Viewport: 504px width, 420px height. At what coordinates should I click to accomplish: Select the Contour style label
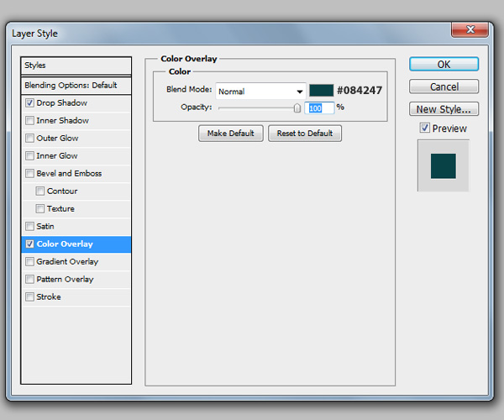(x=62, y=192)
